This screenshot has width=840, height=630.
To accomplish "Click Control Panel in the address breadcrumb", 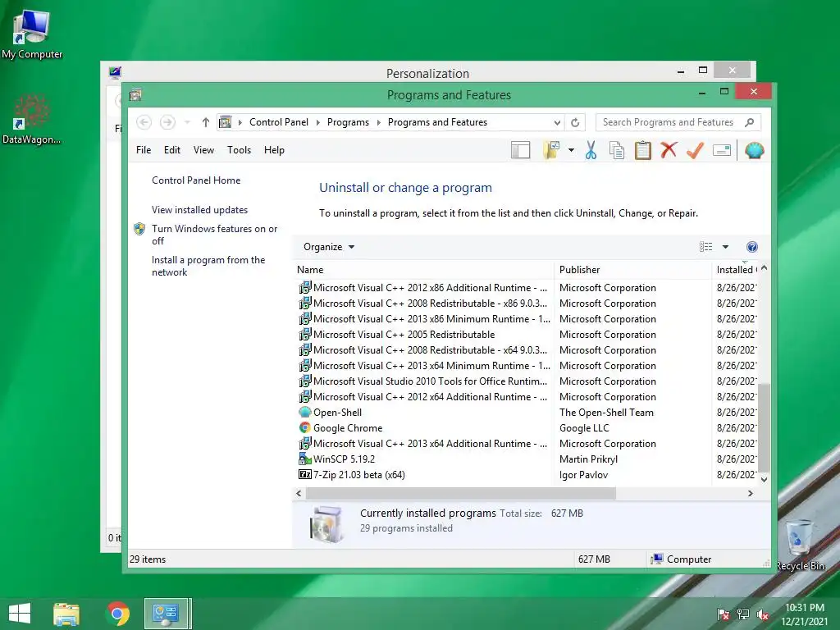I will [279, 122].
